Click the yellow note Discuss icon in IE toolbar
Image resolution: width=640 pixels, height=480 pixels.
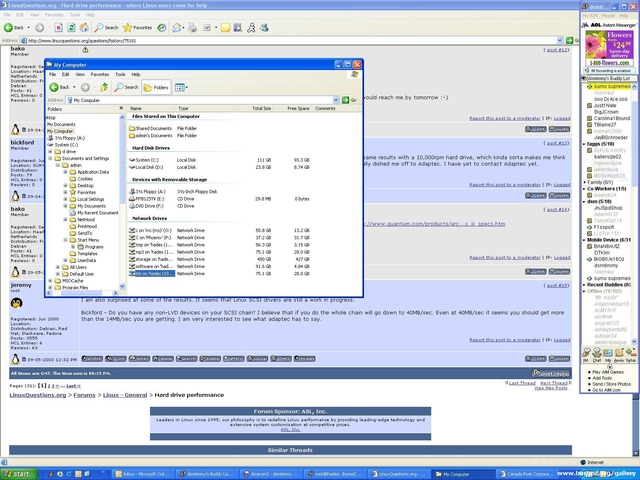[225, 28]
